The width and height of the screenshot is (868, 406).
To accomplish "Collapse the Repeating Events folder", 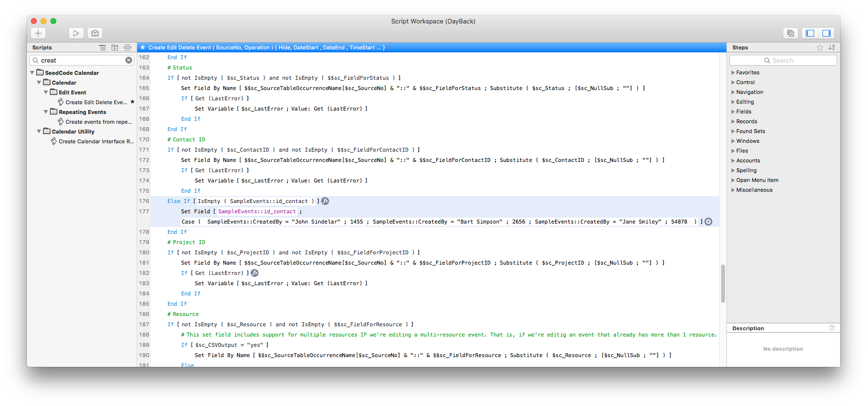I will click(x=46, y=112).
